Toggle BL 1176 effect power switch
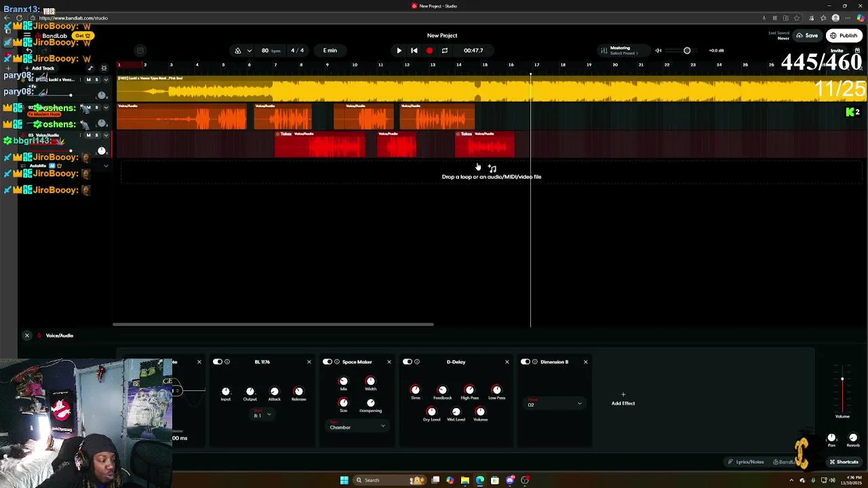 218,362
